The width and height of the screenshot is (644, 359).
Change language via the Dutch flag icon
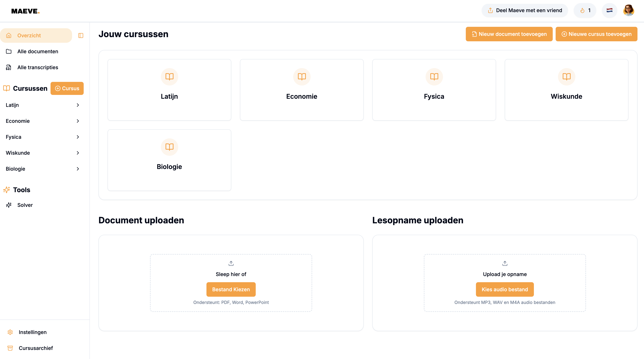point(610,11)
